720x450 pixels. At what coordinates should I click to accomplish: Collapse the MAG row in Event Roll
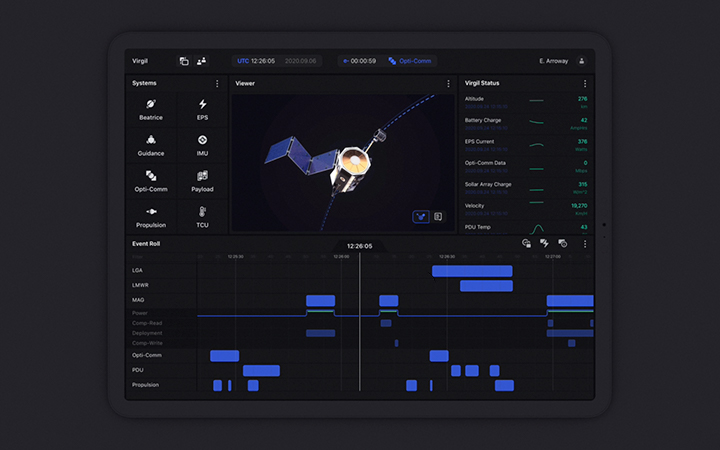coord(138,300)
